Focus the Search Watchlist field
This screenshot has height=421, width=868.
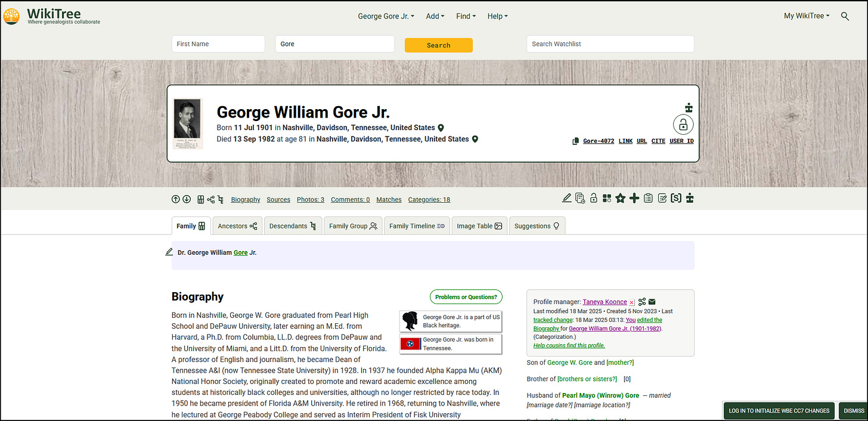click(610, 44)
